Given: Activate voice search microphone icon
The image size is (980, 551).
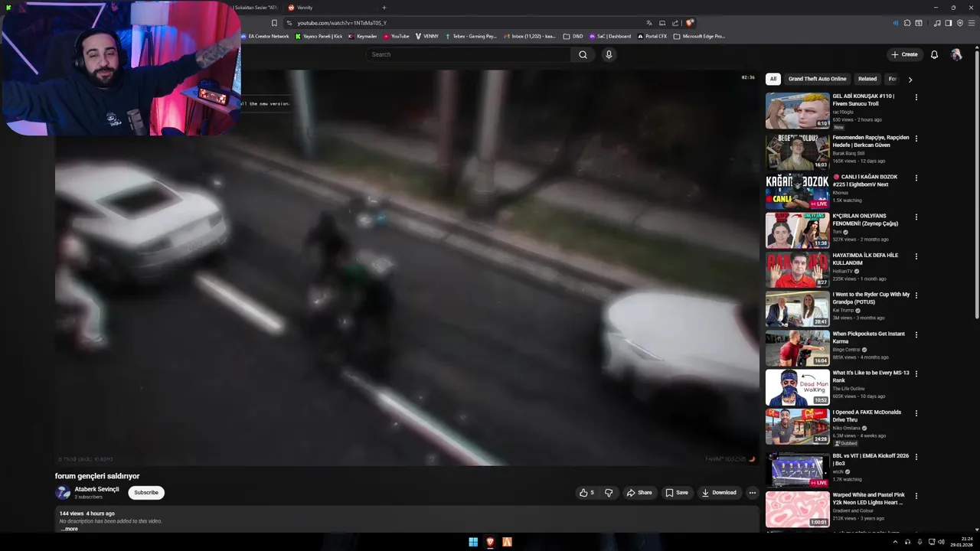Looking at the screenshot, I should pos(609,54).
